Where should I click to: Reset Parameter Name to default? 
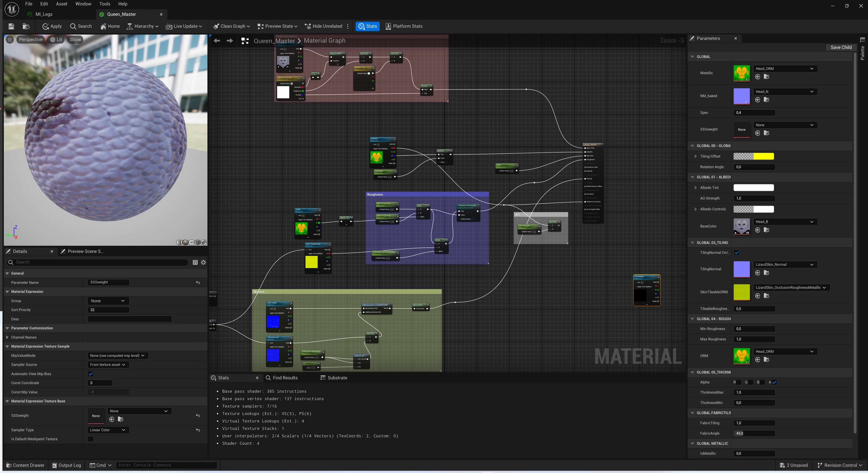tap(198, 283)
